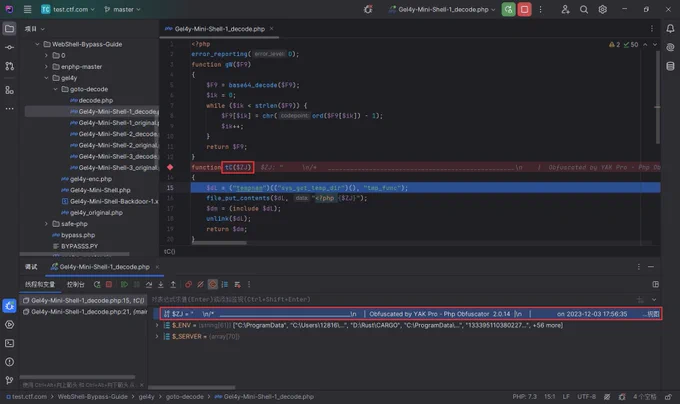Stop debugging in debug toolbar

pos(109,284)
